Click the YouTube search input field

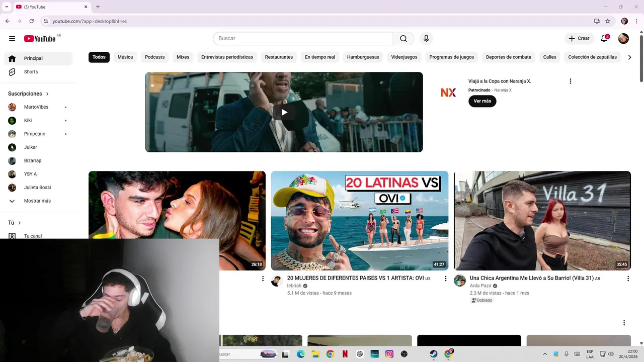pyautogui.click(x=303, y=39)
